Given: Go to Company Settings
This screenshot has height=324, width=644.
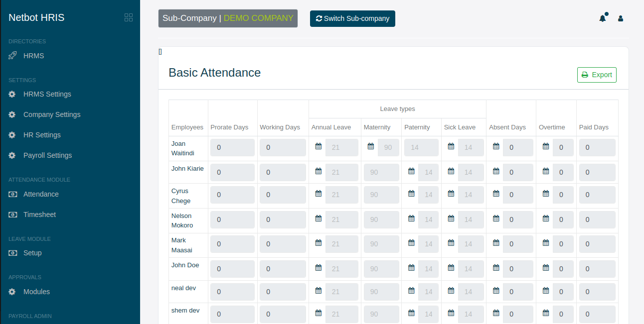Looking at the screenshot, I should point(52,114).
